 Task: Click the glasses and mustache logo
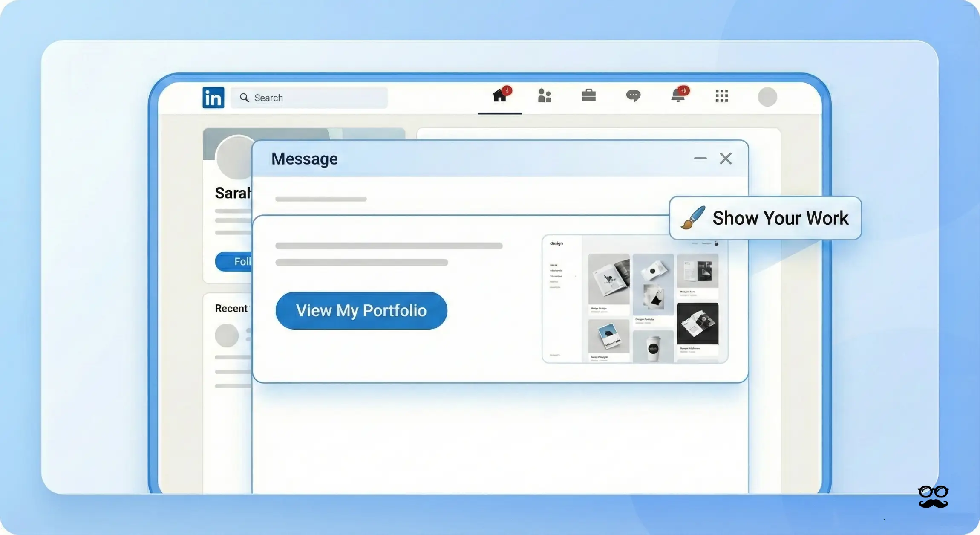point(933,497)
